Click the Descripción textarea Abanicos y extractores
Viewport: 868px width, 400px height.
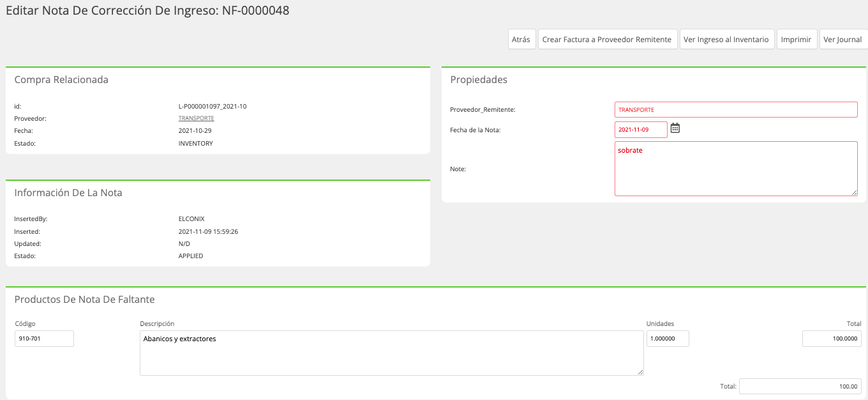(392, 353)
